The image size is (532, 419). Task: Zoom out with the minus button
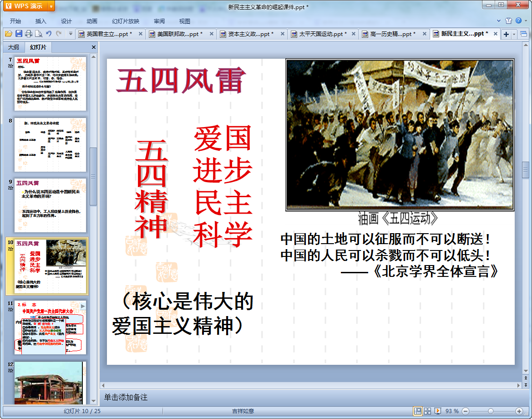466,411
